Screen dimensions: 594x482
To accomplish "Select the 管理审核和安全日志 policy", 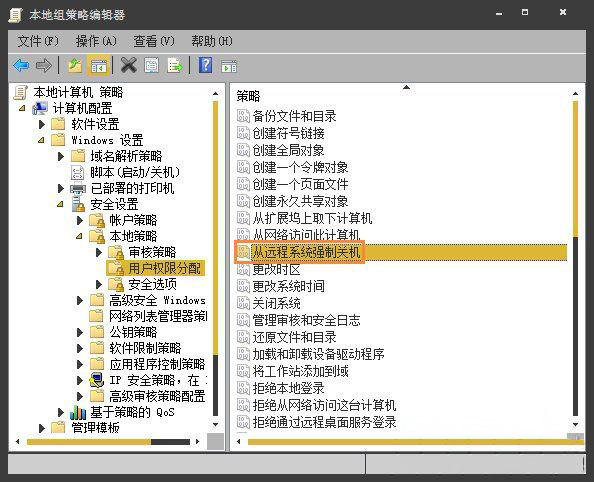I will (306, 320).
